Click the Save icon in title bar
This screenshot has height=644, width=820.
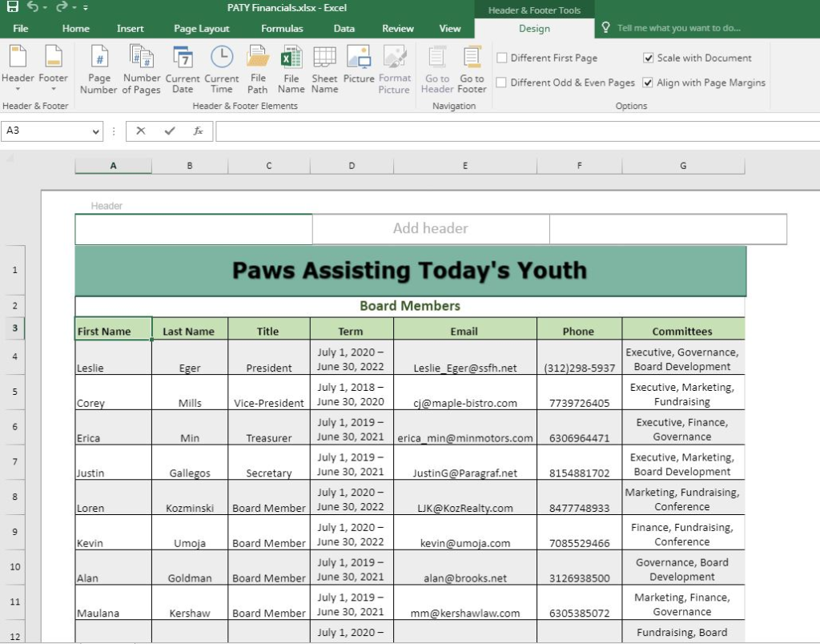click(12, 6)
